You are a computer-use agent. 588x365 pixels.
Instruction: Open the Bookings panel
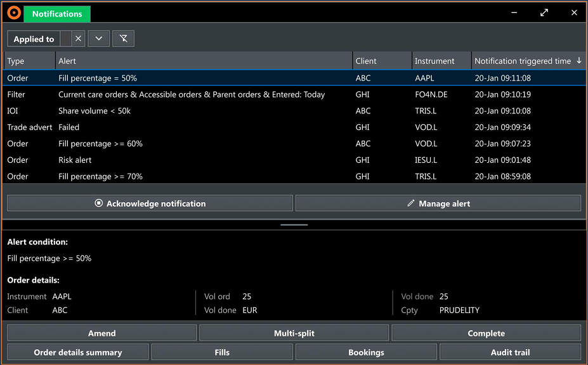366,352
